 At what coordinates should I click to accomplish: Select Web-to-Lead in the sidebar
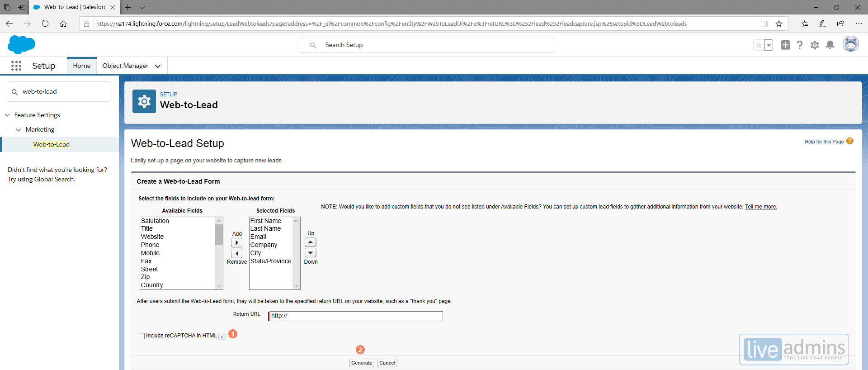click(x=51, y=144)
